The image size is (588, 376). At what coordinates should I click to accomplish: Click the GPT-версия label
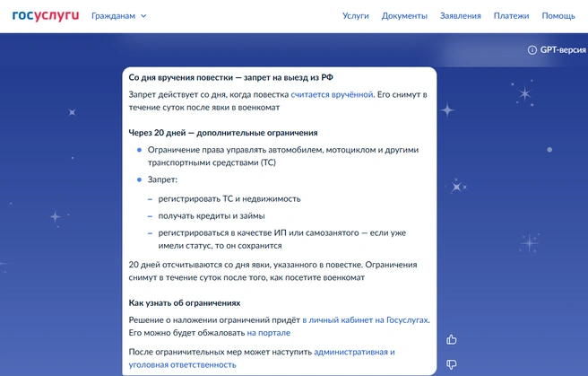[563, 50]
